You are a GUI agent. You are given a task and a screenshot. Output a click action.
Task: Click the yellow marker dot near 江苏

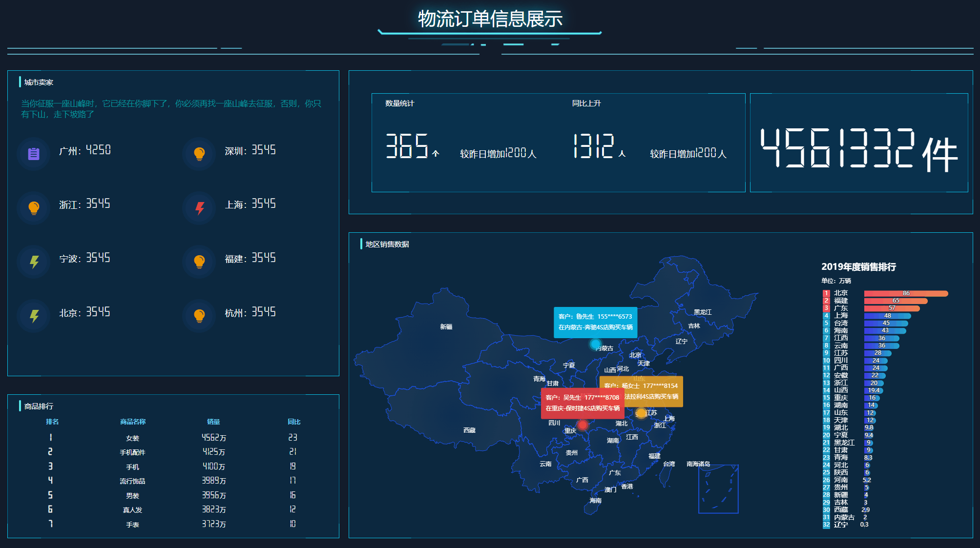[x=641, y=413]
